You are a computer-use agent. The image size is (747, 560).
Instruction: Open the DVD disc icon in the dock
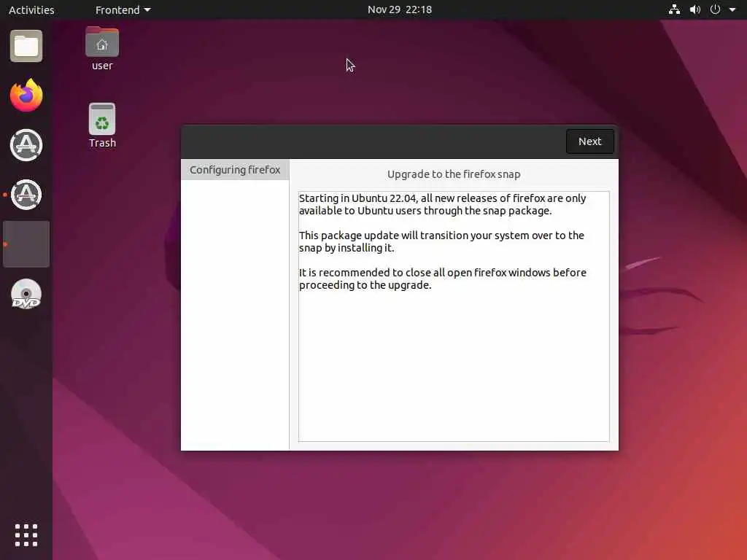pyautogui.click(x=26, y=294)
